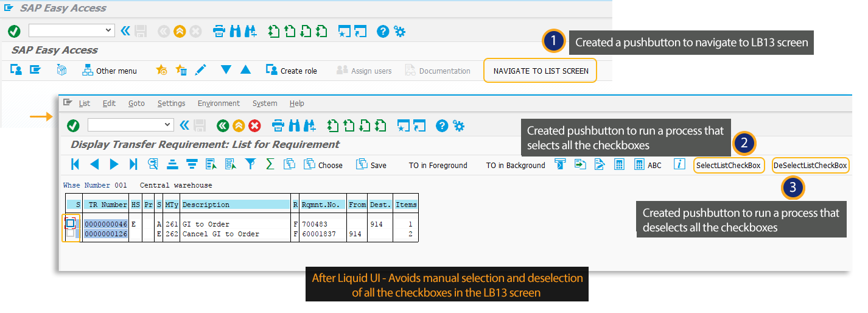Screen dimensions: 868x313
Task: Click the move favorites up triangle
Action: coord(245,70)
